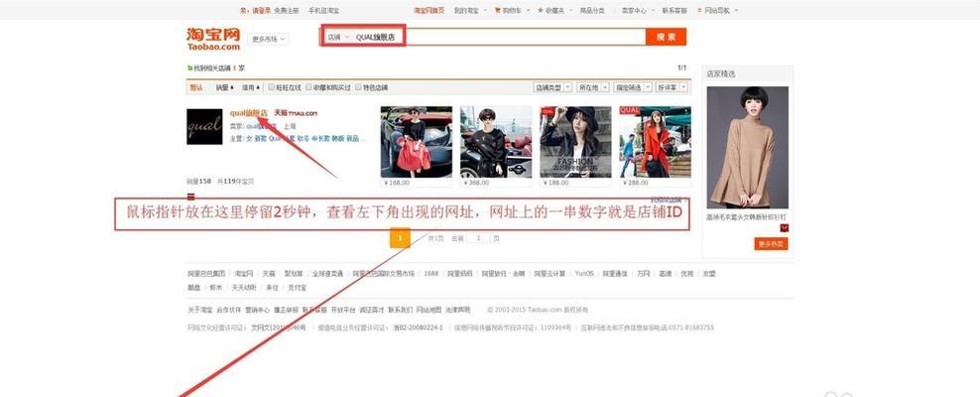980x397 pixels.
Task: Click the orange 搜索 button
Action: pos(666,37)
